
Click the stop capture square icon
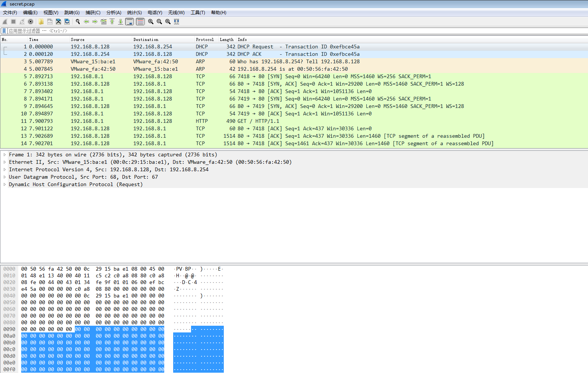tap(13, 22)
